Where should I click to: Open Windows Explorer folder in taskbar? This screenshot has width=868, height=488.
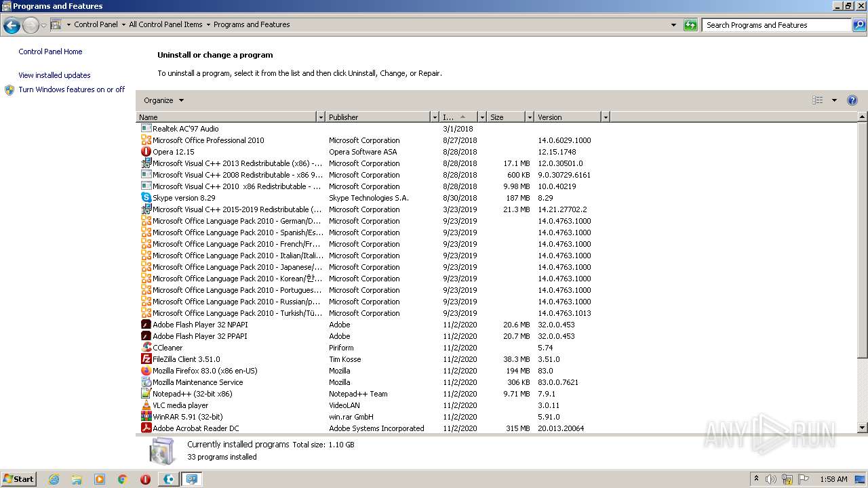point(77,479)
